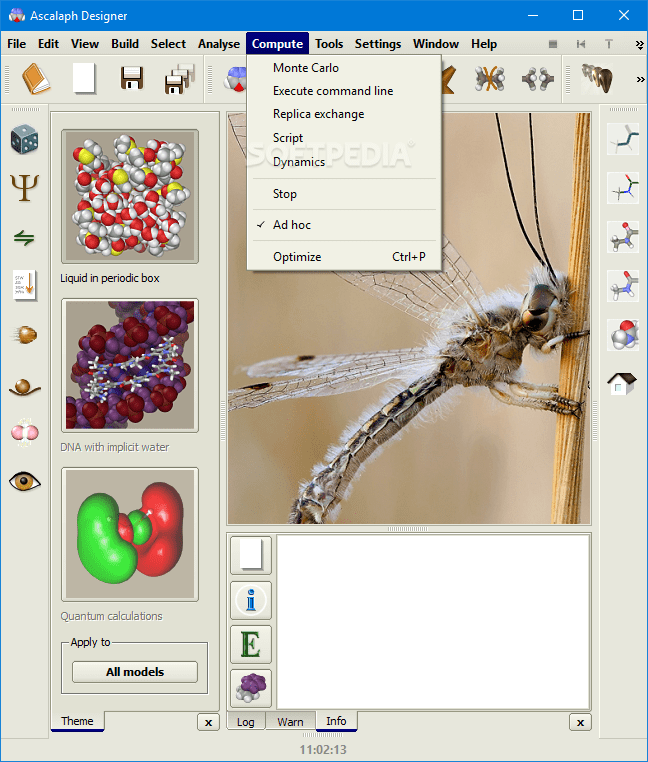
Task: Select Liquid in periodic box thumbnail
Action: point(130,196)
